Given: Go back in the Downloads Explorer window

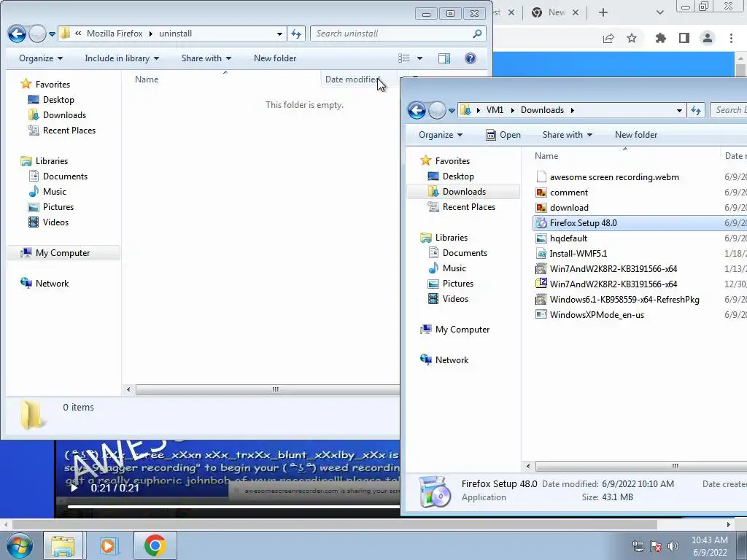Looking at the screenshot, I should coord(417,111).
